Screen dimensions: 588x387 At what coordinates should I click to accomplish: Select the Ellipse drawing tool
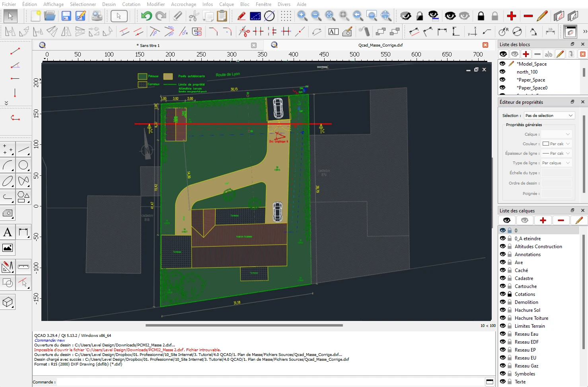point(8,181)
